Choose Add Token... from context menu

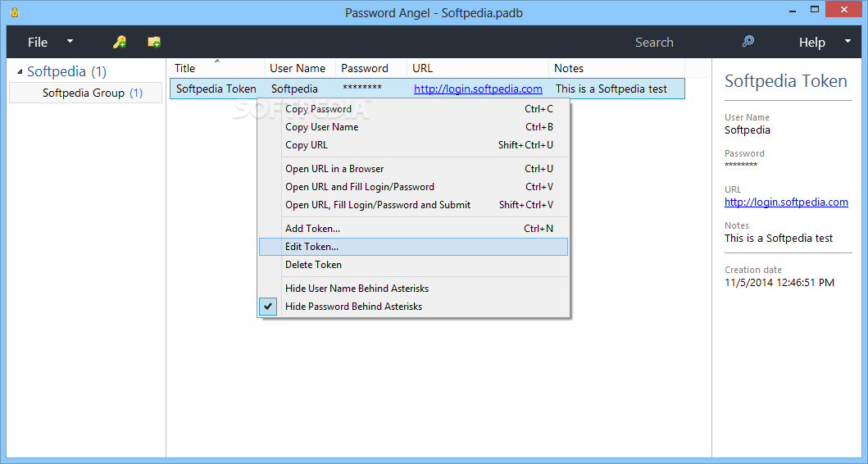[x=414, y=229]
